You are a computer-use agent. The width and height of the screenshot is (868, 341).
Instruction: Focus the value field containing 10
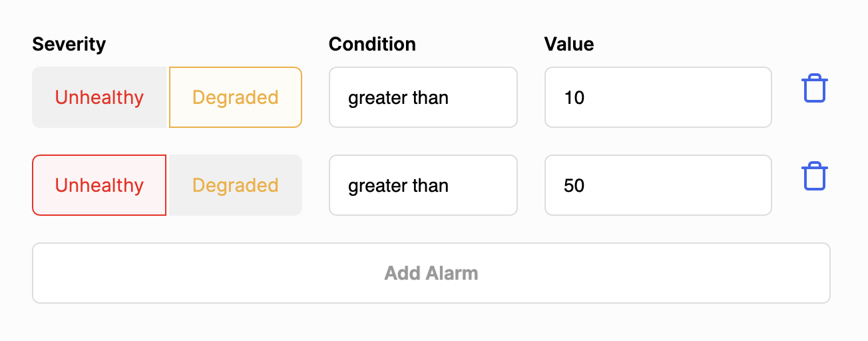[658, 97]
